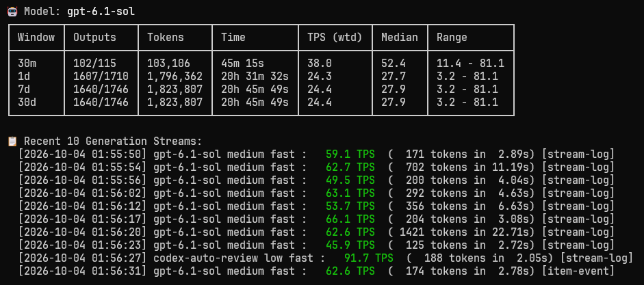Click the Outputs column header

pyautogui.click(x=95, y=38)
